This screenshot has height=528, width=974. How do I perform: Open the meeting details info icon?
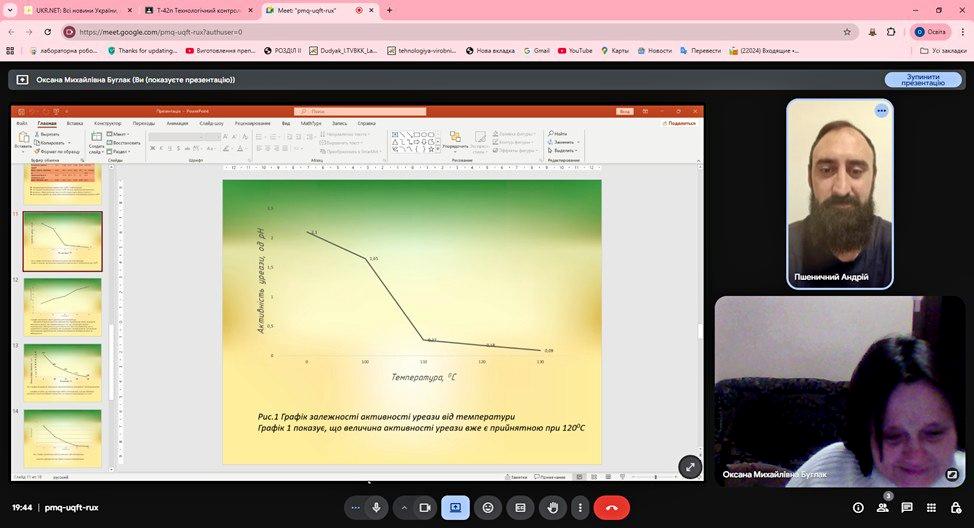tap(858, 507)
